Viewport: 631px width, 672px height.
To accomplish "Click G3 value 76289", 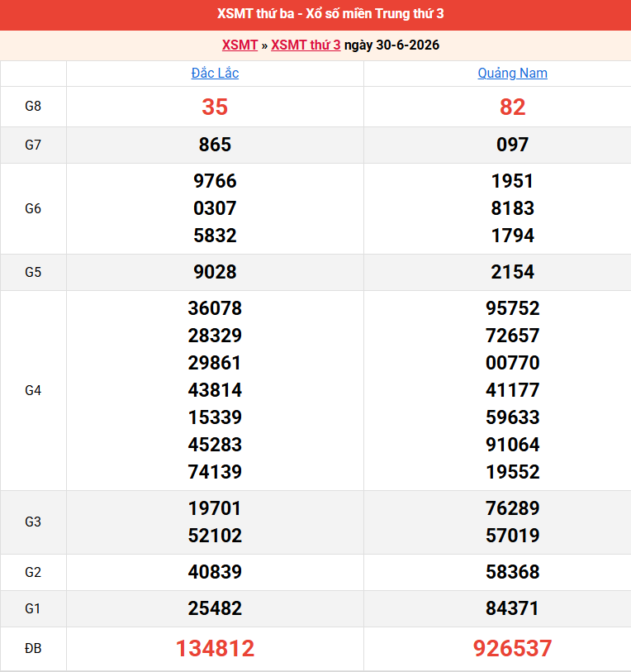I will tap(512, 508).
